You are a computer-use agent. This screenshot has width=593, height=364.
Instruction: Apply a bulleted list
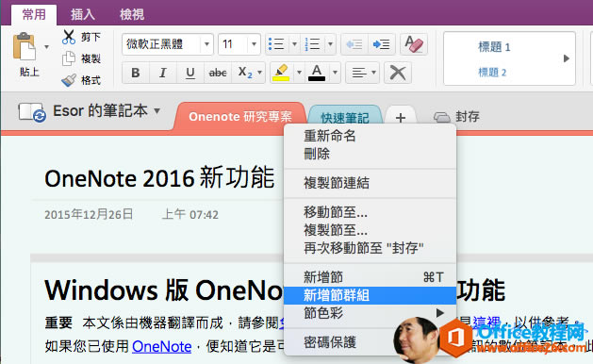pyautogui.click(x=276, y=44)
